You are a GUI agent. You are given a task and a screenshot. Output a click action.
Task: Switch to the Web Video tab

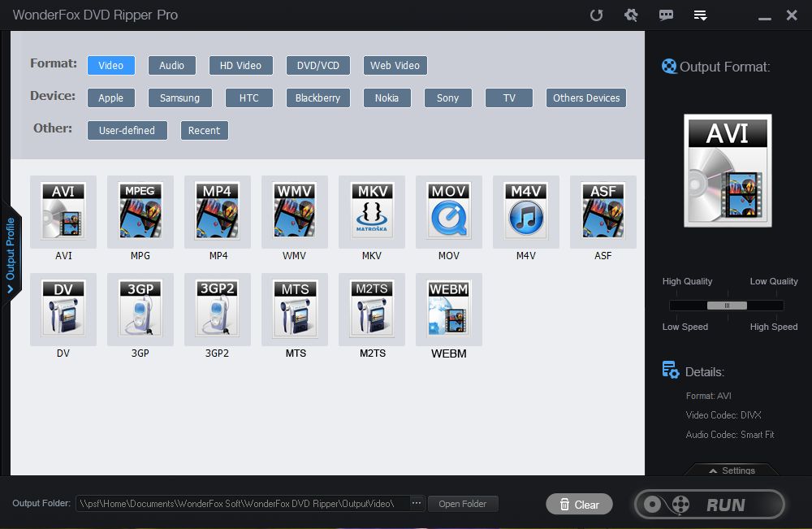(x=395, y=65)
